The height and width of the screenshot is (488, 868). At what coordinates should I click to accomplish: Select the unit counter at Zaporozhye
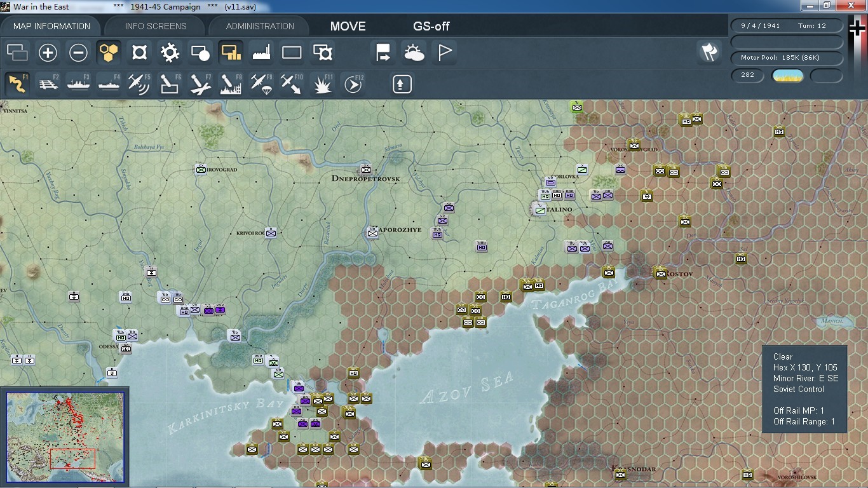tap(373, 233)
